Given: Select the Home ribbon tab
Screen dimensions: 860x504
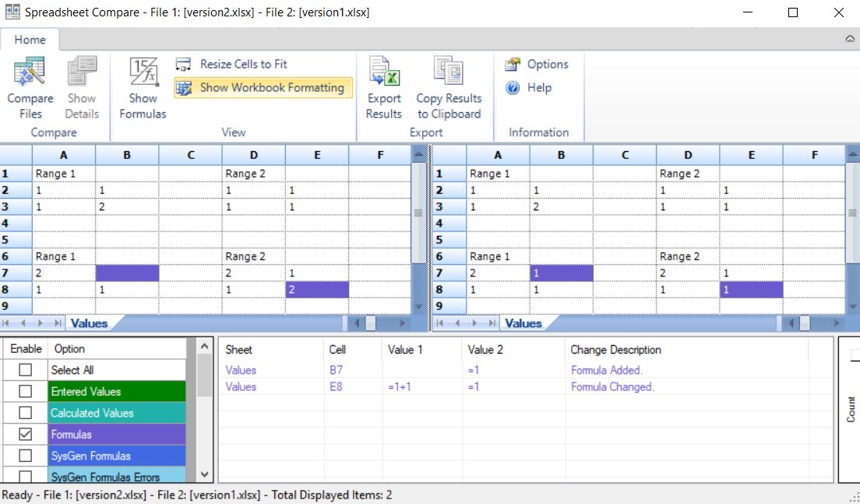Looking at the screenshot, I should [x=30, y=40].
